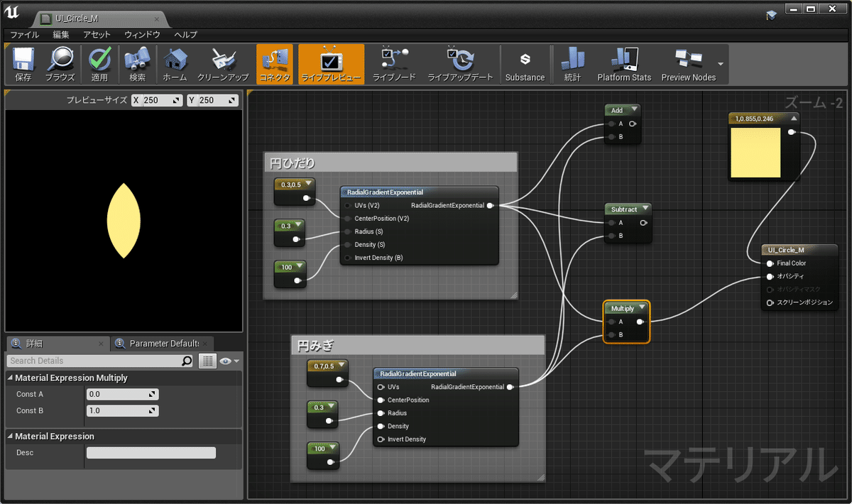The width and height of the screenshot is (852, 504).
Task: Select the upper RadialGradientExponential node title
Action: tap(385, 192)
